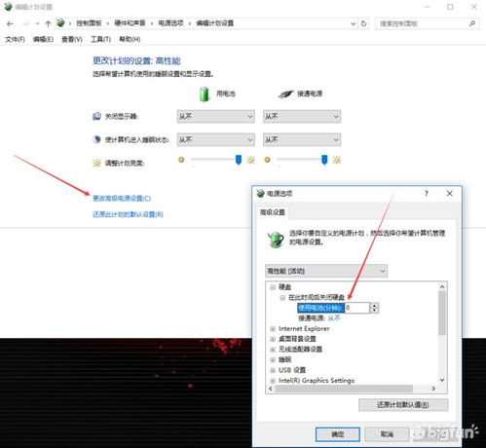Open the 文件(F) menu
The width and height of the screenshot is (486, 448).
coord(15,39)
